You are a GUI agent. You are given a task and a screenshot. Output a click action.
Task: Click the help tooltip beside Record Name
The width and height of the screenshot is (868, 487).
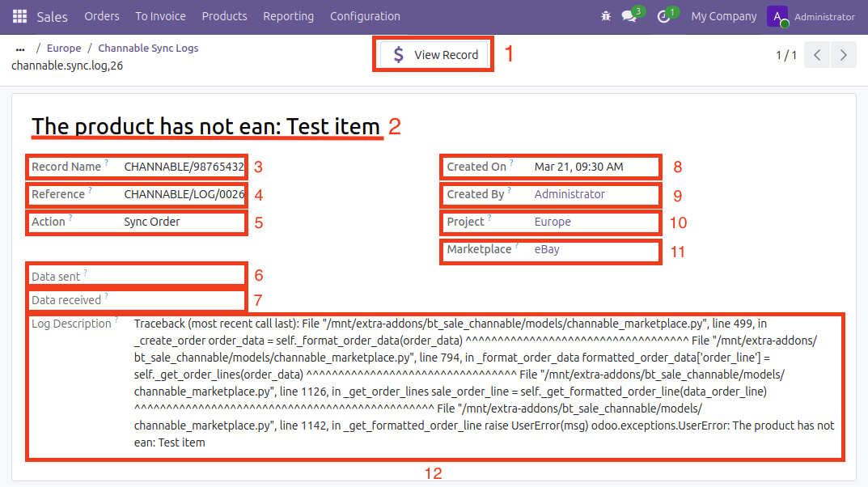click(x=106, y=163)
